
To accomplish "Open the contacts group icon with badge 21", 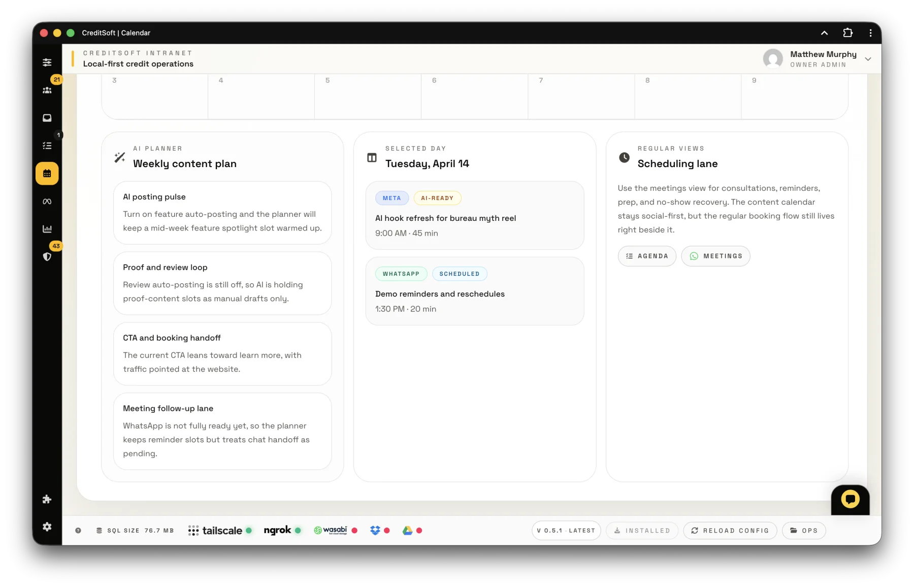I will tap(47, 90).
